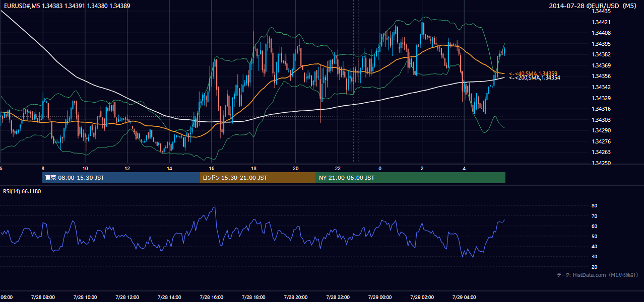Click the 7/28 12:00 time label

[127, 297]
